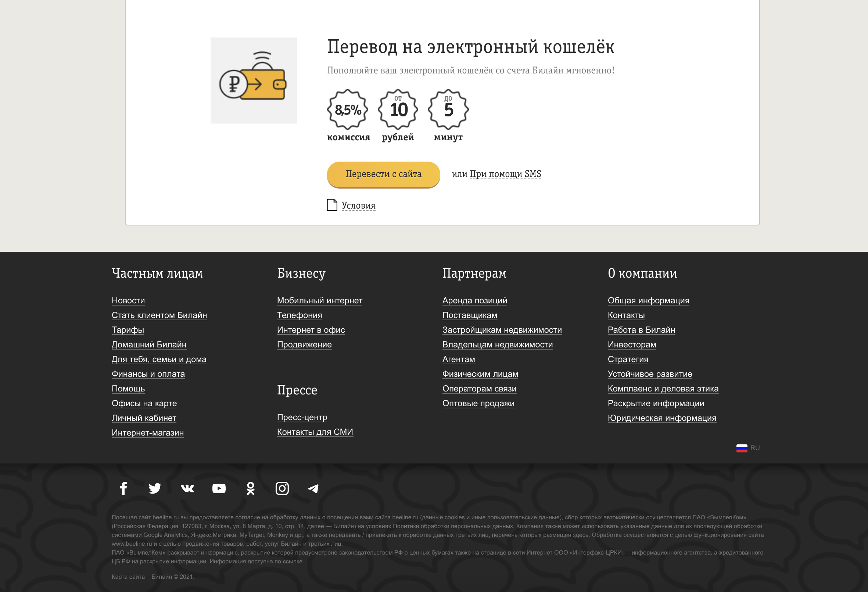Open the Пресс-центр page
This screenshot has height=592, width=868.
click(x=302, y=417)
